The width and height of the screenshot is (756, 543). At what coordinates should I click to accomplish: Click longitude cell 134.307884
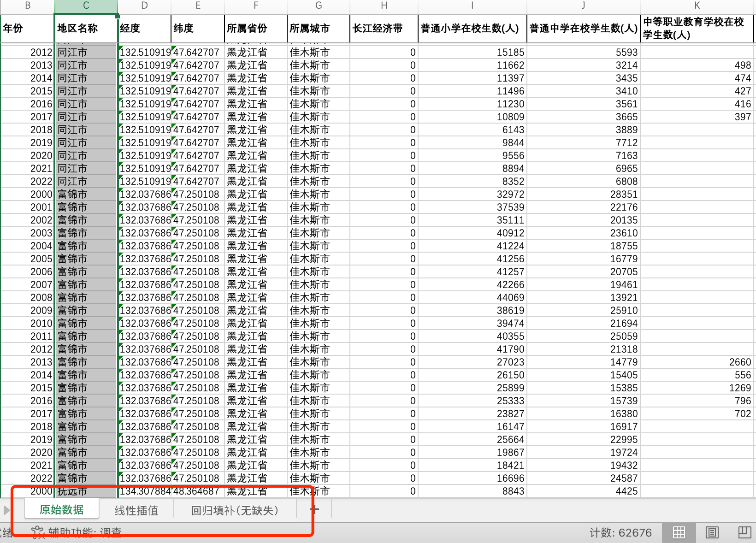click(x=144, y=491)
